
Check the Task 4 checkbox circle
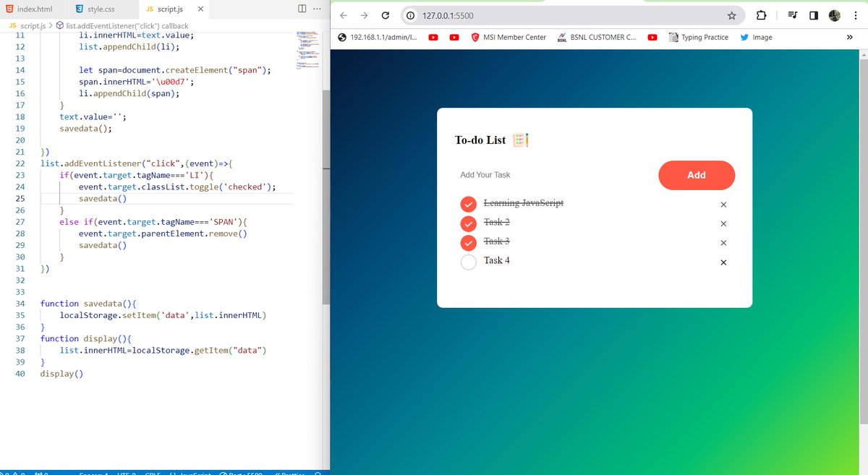click(468, 261)
